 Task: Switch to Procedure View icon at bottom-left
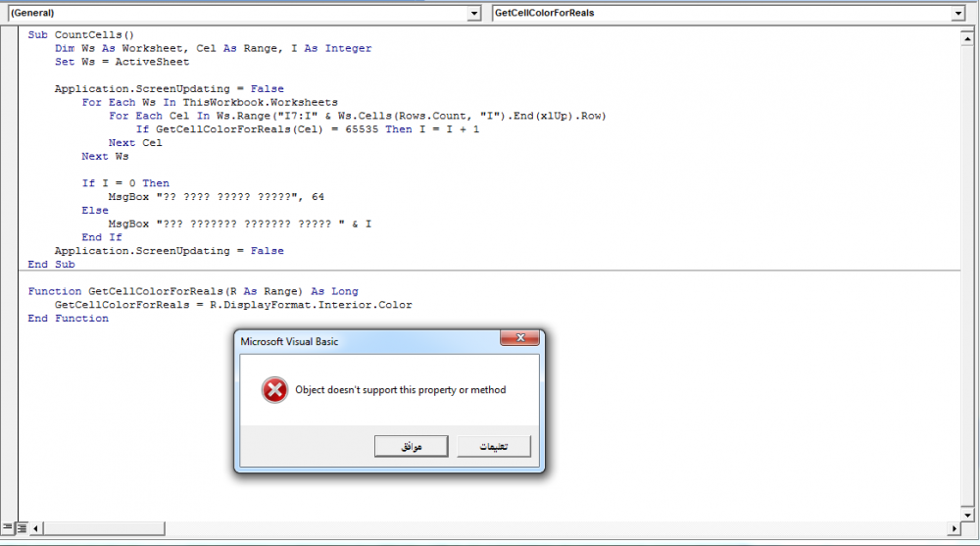pos(8,527)
